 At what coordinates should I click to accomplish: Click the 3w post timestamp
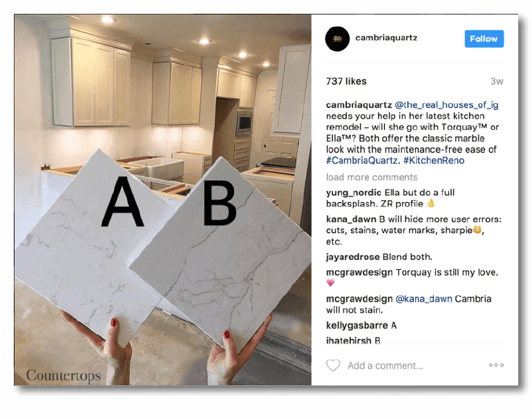497,81
